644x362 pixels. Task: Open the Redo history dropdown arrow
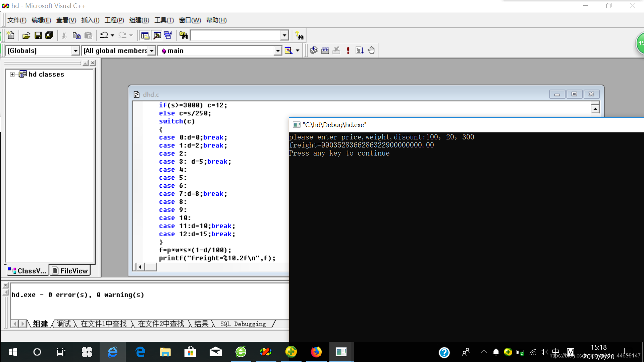(x=131, y=35)
